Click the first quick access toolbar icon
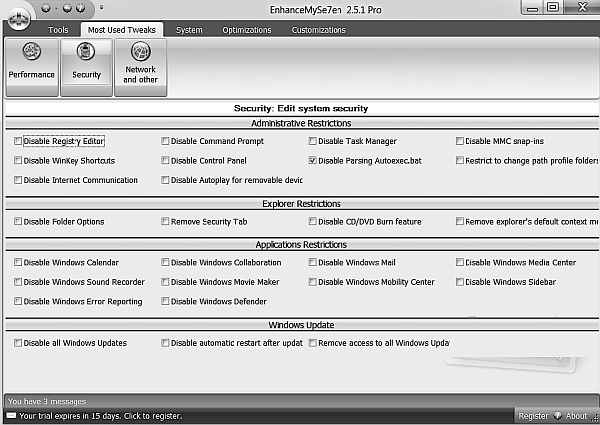Image resolution: width=600 pixels, height=425 pixels. (46, 8)
